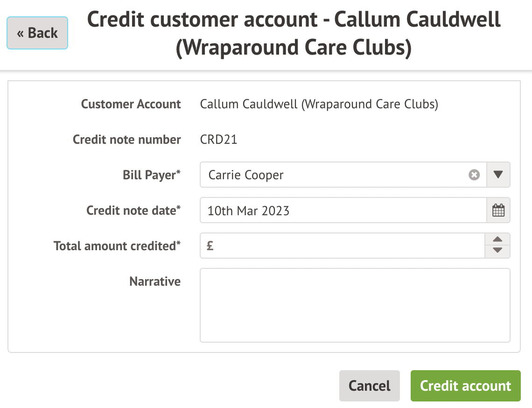The height and width of the screenshot is (408, 532).
Task: Expand the Bill Payer dropdown arrow
Action: click(x=498, y=175)
